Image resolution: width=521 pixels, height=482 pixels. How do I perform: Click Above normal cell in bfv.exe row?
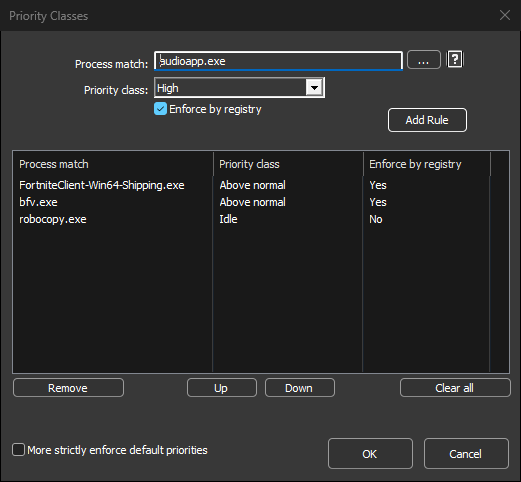(x=252, y=202)
